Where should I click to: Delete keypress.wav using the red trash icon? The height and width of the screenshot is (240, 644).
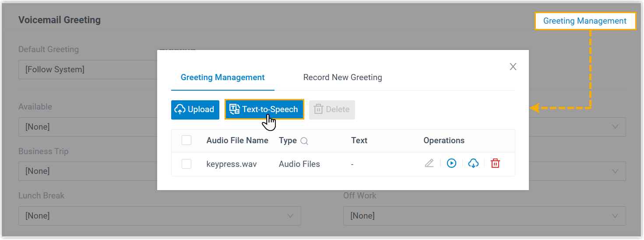click(495, 163)
